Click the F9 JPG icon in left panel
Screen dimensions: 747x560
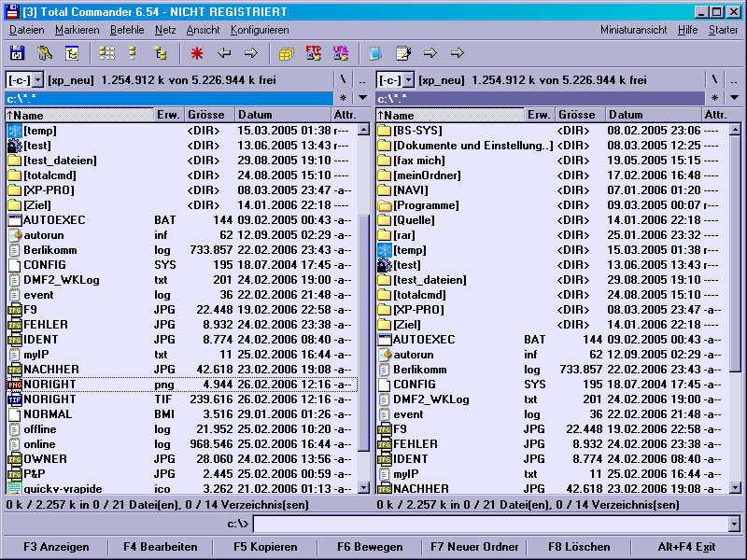pos(15,310)
